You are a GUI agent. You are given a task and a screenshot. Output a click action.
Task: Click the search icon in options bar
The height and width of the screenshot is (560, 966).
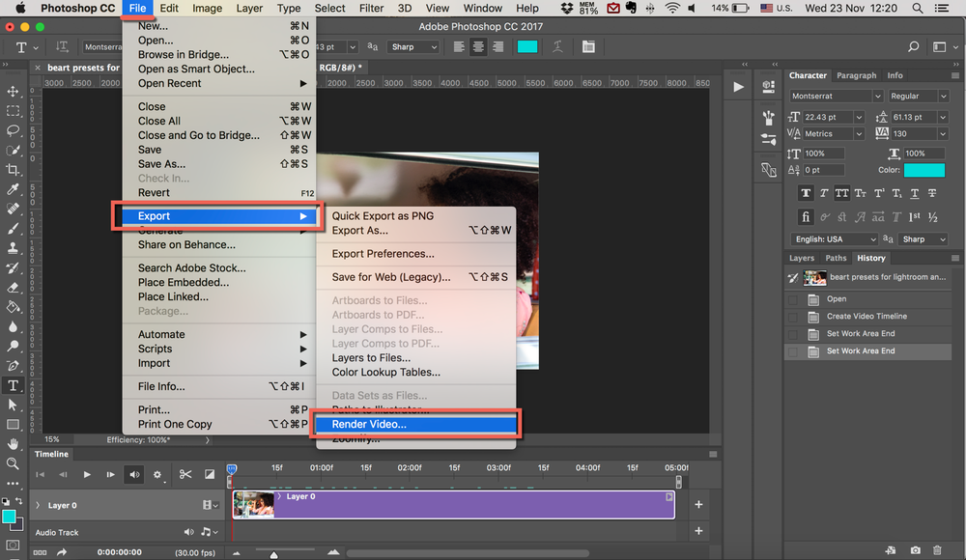(x=913, y=46)
